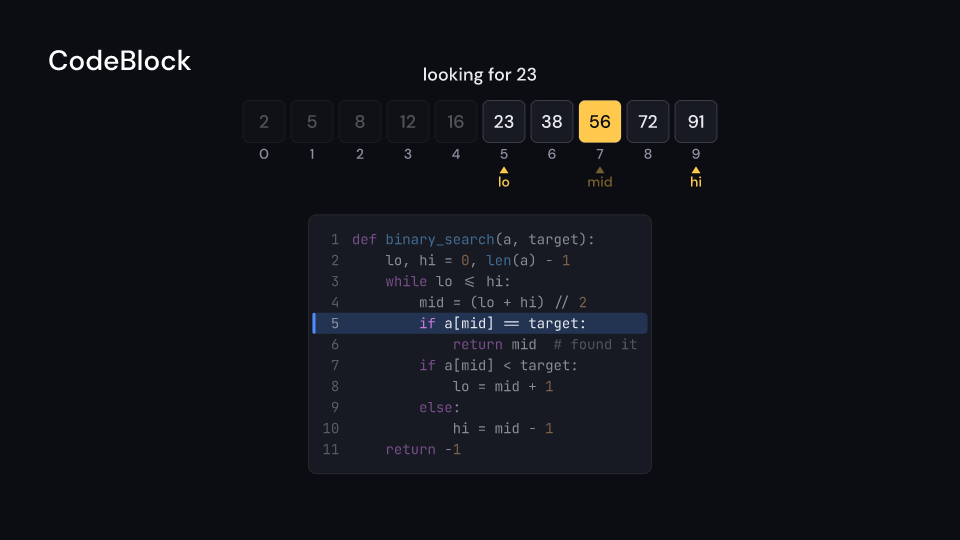Image resolution: width=960 pixels, height=540 pixels.
Task: Select array cell with value 12
Action: (408, 122)
